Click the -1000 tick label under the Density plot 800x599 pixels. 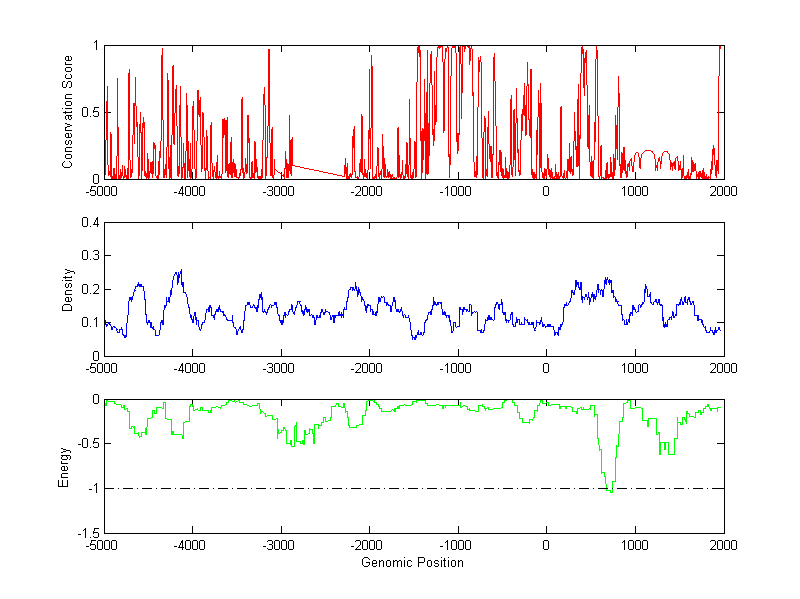click(456, 368)
